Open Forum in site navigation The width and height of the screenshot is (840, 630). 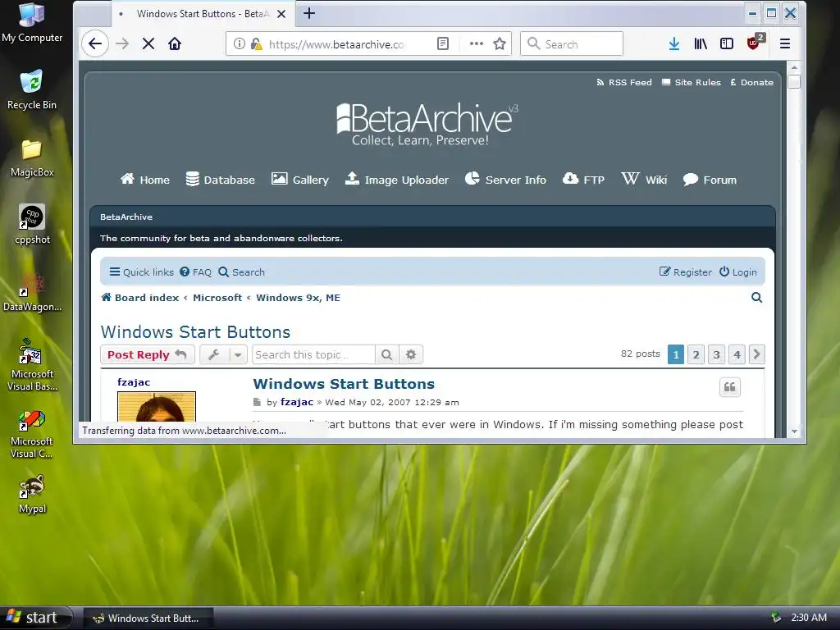click(710, 180)
